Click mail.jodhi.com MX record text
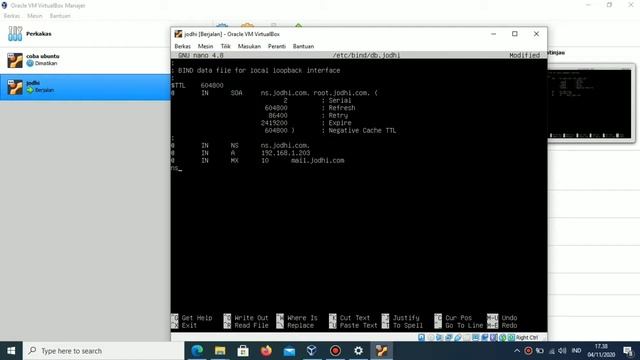Image resolution: width=640 pixels, height=360 pixels. (x=318, y=161)
